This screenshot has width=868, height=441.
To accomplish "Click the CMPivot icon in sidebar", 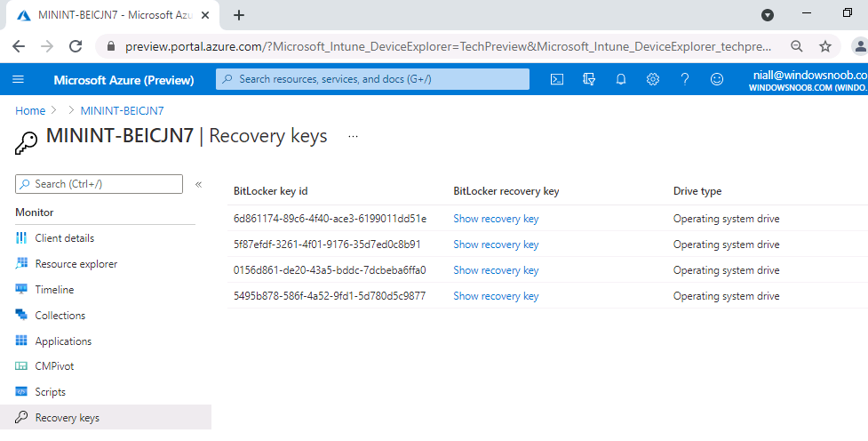I will [21, 366].
